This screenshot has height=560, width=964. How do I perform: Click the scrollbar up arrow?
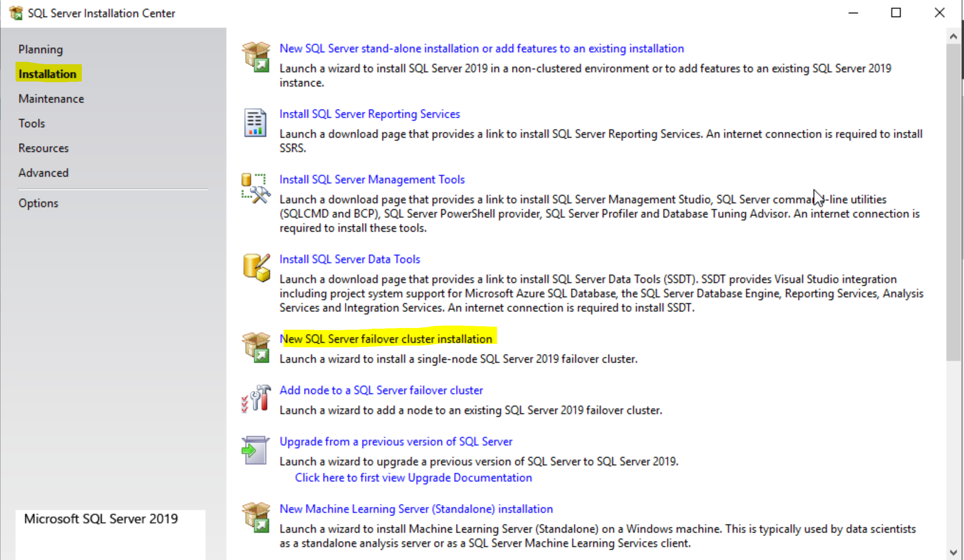pyautogui.click(x=953, y=36)
